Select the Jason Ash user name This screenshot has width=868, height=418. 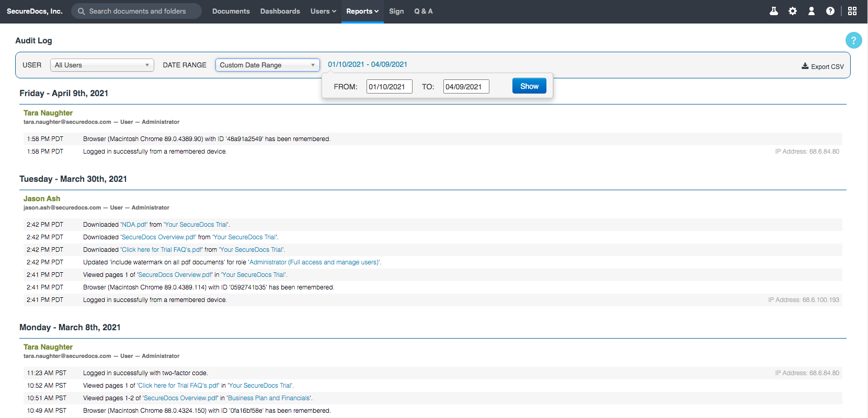pos(42,199)
